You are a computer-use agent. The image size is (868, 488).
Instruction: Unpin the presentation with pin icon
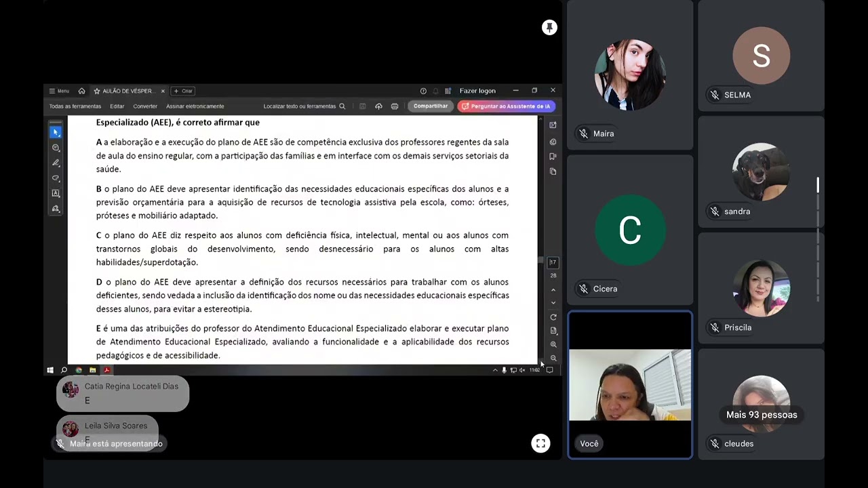[x=549, y=27]
